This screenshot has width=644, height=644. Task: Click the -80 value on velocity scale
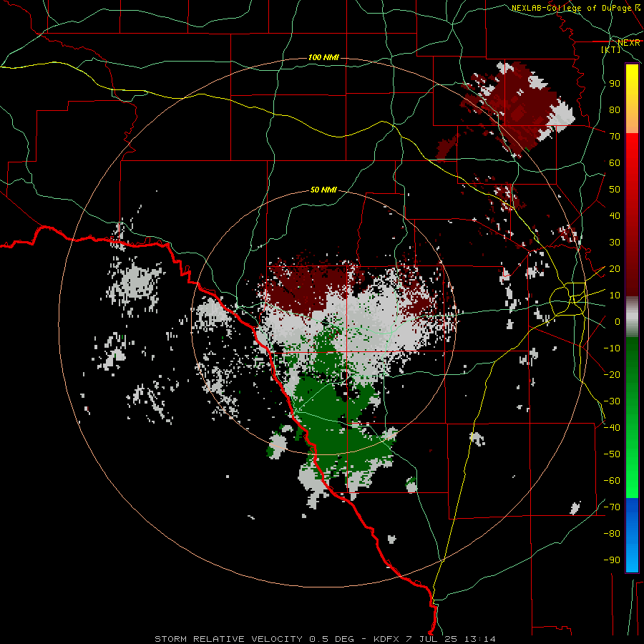[x=612, y=534]
